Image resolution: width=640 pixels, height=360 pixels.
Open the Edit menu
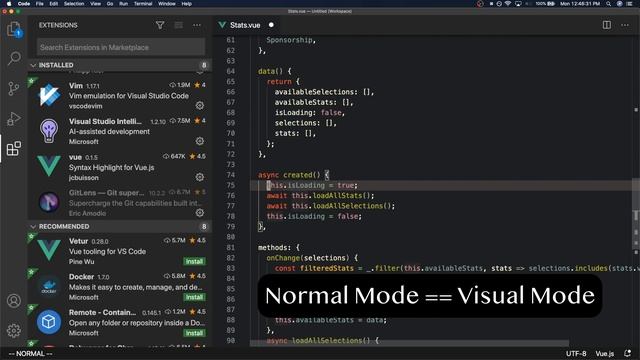tap(53, 4)
